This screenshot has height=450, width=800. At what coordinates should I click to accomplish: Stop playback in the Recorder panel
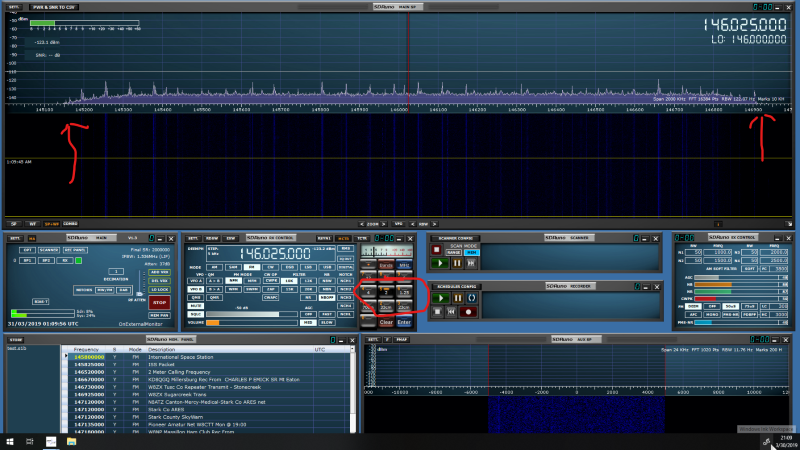[x=437, y=311]
